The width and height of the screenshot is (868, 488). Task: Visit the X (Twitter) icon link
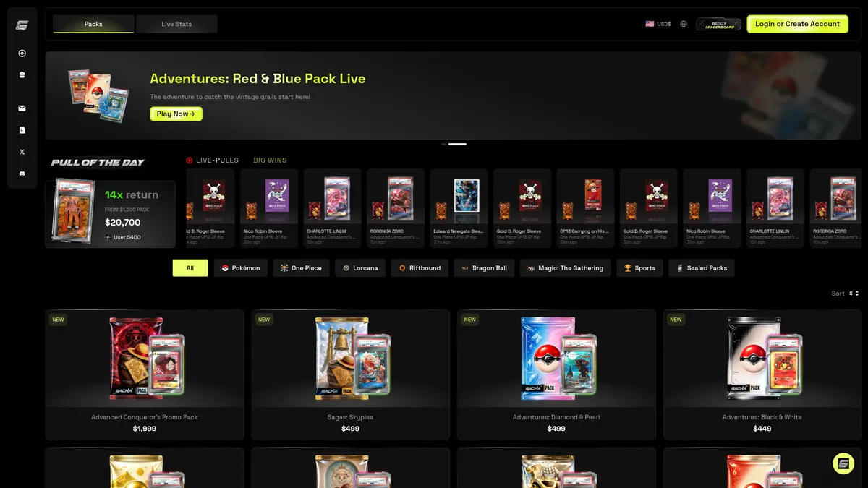coord(22,152)
